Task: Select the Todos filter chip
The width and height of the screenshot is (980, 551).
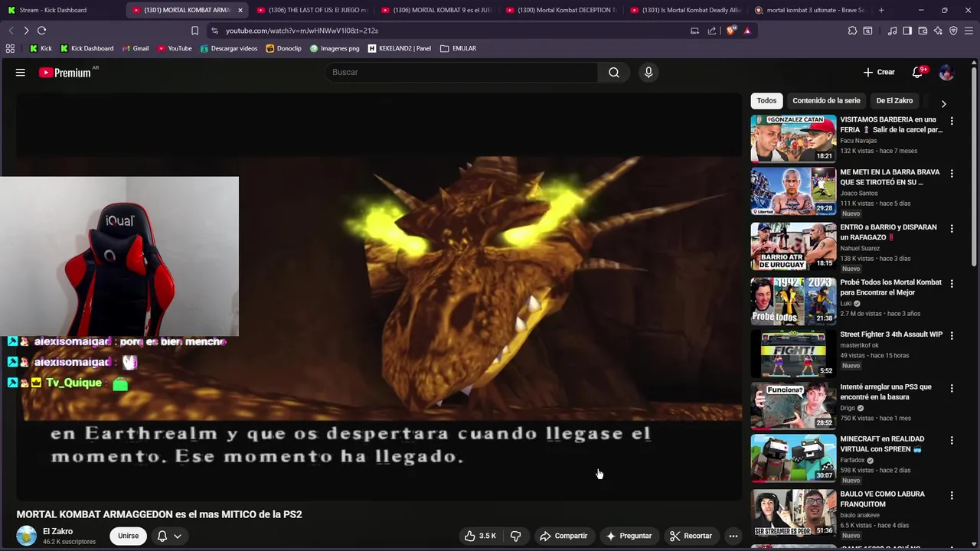Action: [x=766, y=100]
